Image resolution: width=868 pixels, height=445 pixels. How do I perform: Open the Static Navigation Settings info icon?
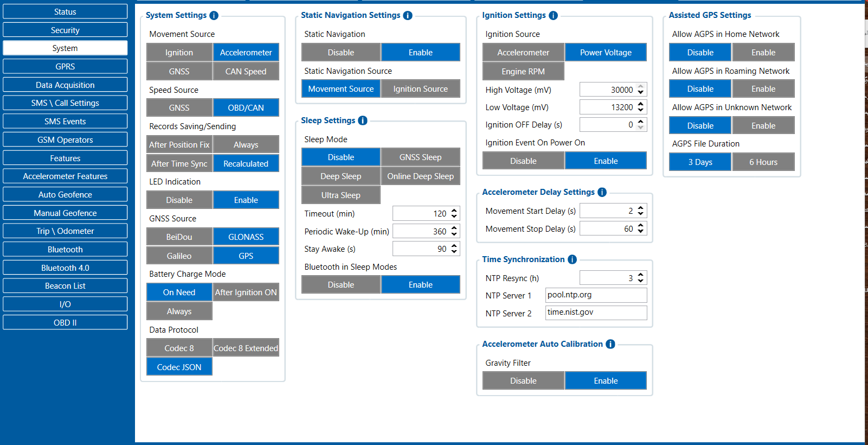coord(408,16)
